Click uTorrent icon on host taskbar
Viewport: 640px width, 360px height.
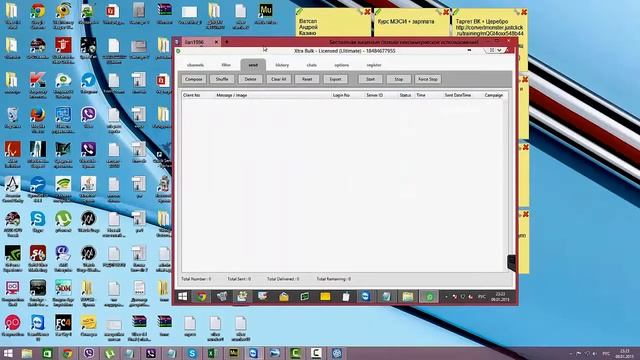109,353
